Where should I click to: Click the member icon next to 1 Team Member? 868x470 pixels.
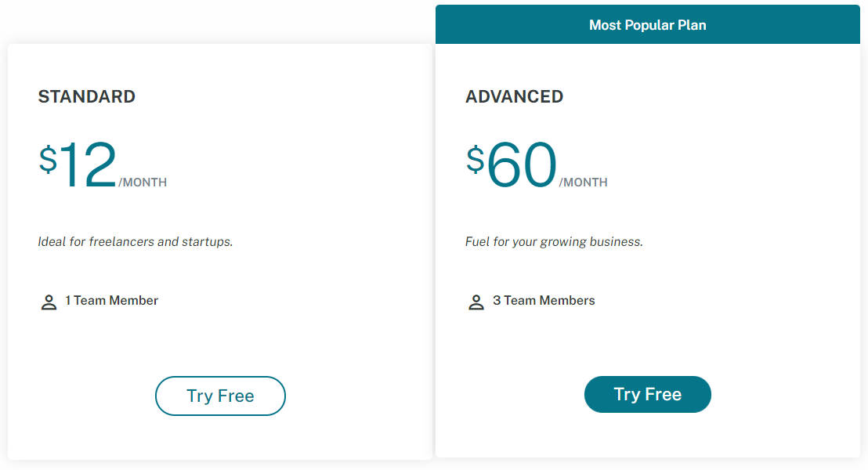(49, 302)
